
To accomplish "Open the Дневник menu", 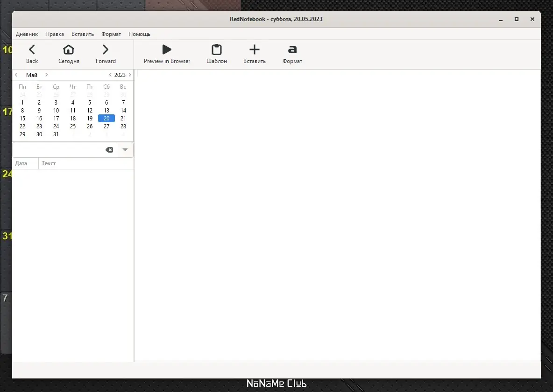I will [27, 34].
